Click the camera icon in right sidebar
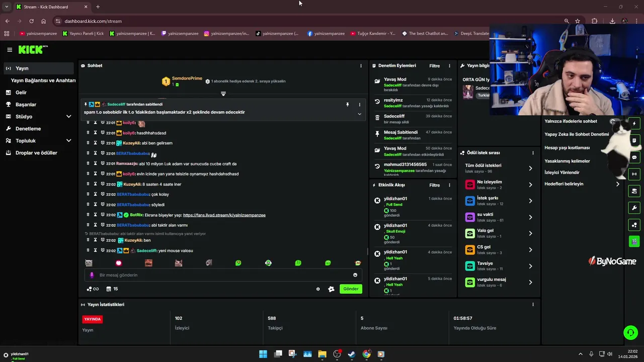Screen dimensions: 644x362 coord(634,191)
